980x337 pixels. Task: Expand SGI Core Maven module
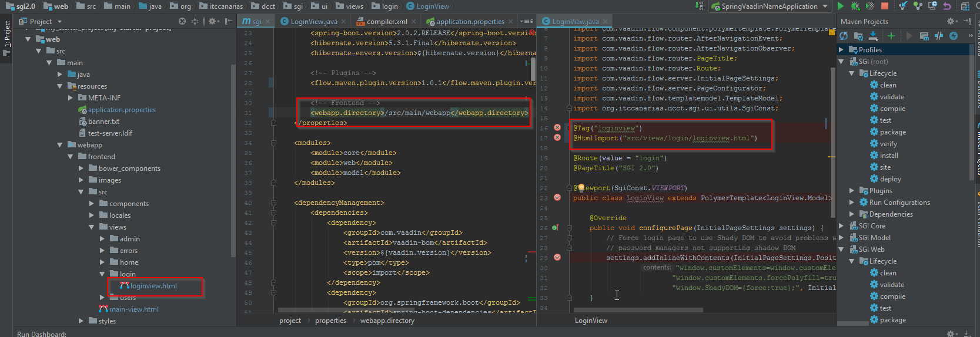coord(841,226)
